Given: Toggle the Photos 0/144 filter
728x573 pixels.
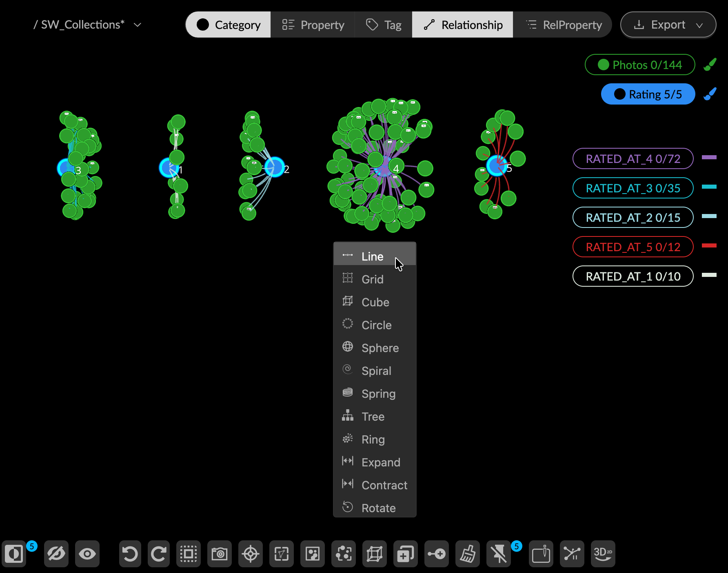Looking at the screenshot, I should point(639,65).
